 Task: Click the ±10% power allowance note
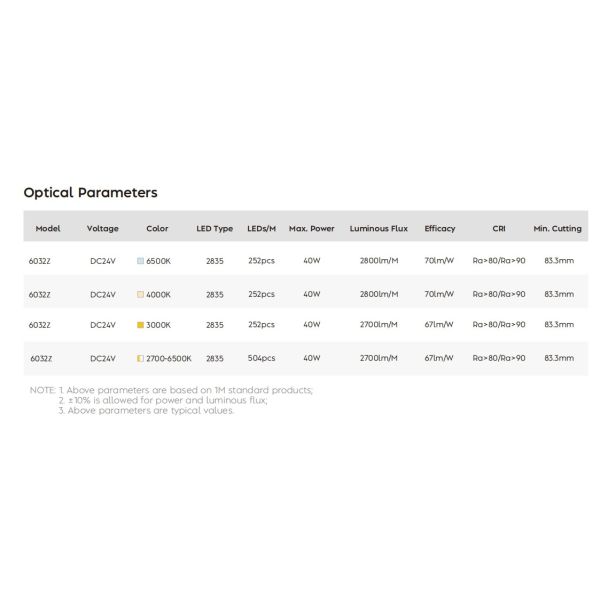tap(168, 400)
